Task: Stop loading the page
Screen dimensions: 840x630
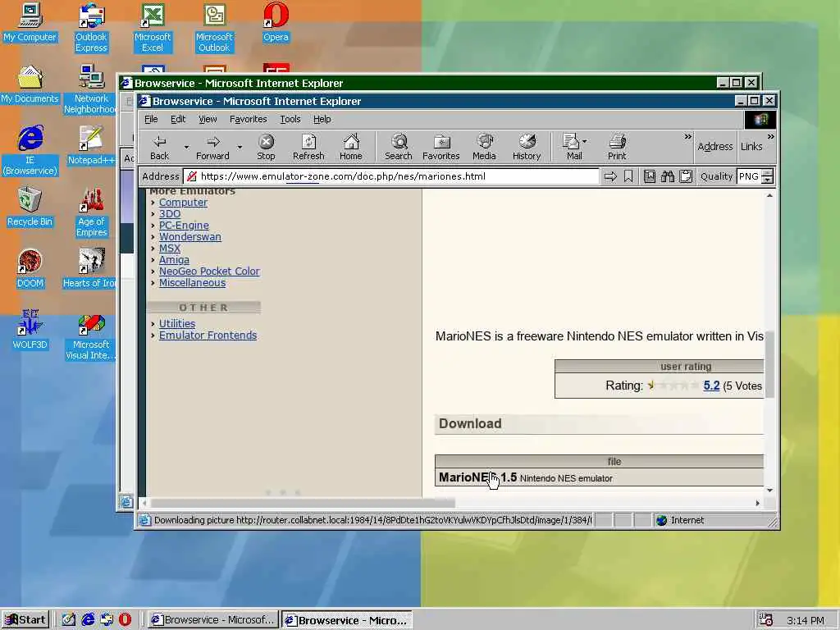Action: [266, 147]
